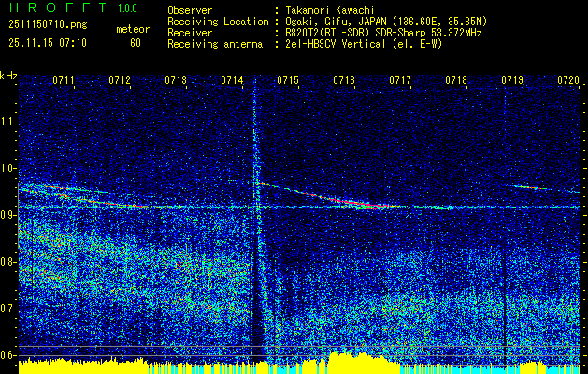Click the R820T2(RTL-SDR) receiver description
The image size is (588, 374).
click(383, 33)
